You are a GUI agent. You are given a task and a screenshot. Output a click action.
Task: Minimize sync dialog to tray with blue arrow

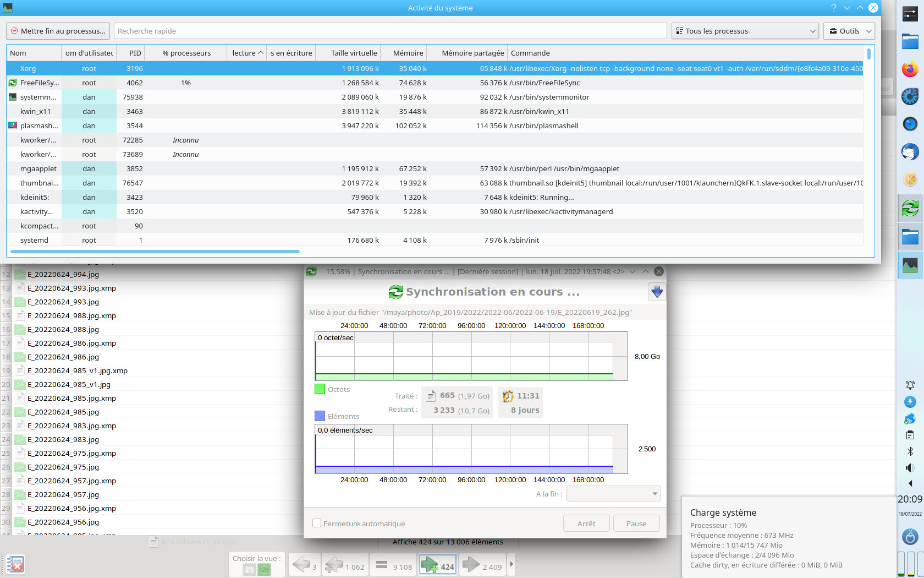coord(657,292)
